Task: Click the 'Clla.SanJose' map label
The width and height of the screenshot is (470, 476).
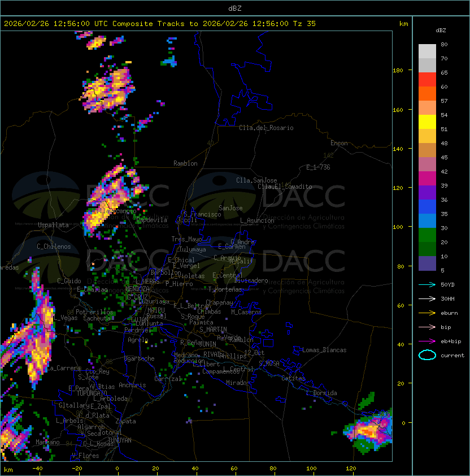Action: pyautogui.click(x=256, y=180)
